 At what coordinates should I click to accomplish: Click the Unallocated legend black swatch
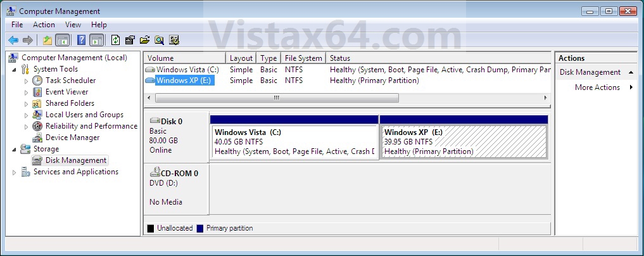tap(151, 228)
